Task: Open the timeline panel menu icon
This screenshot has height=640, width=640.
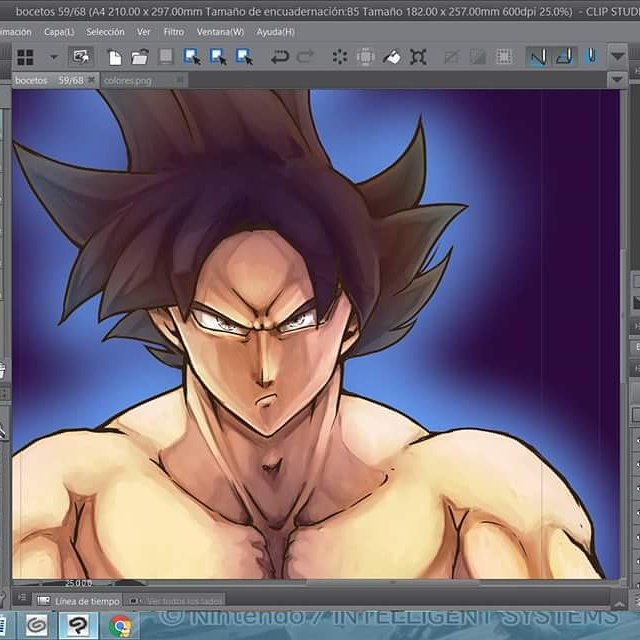Action: tap(22, 598)
